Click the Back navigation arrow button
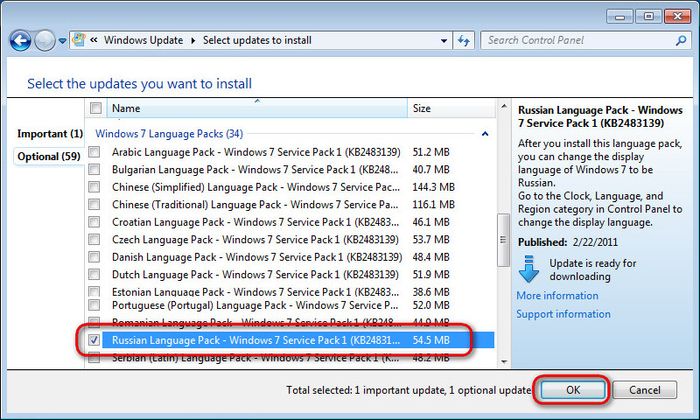The height and width of the screenshot is (420, 700). (x=19, y=41)
